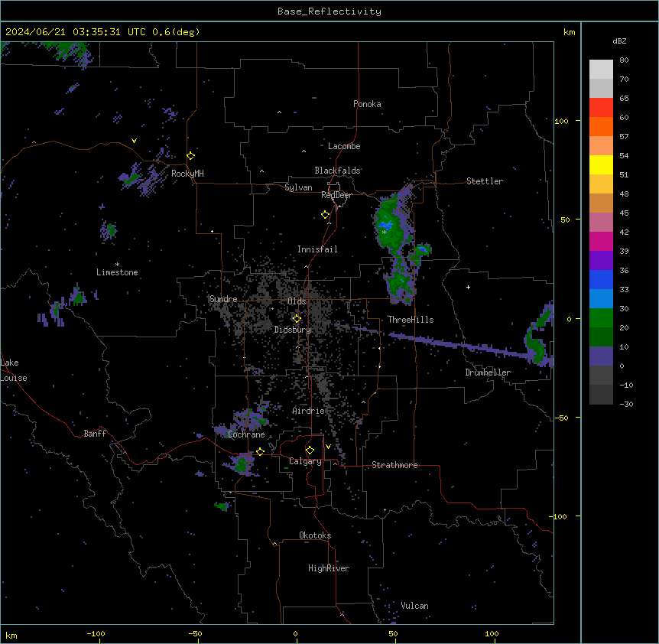Click the Base_Reflectivity title text
Screen dimensions: 659x644
tap(329, 11)
